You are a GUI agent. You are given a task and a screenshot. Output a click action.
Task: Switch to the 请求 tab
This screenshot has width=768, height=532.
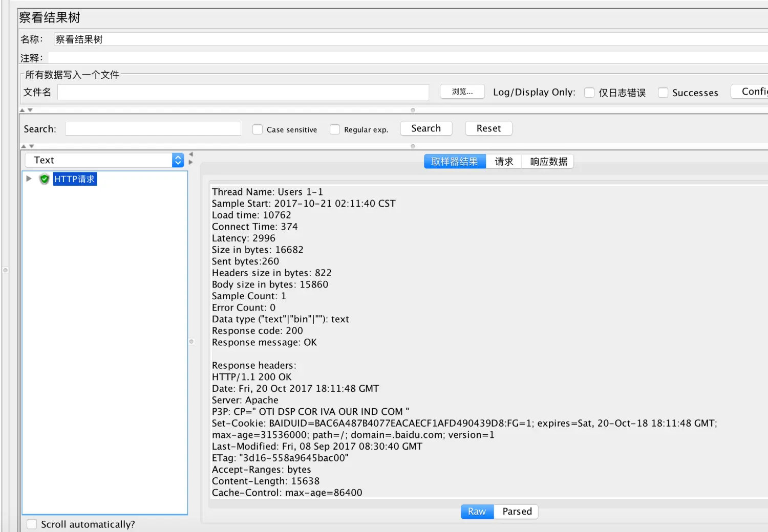click(504, 162)
